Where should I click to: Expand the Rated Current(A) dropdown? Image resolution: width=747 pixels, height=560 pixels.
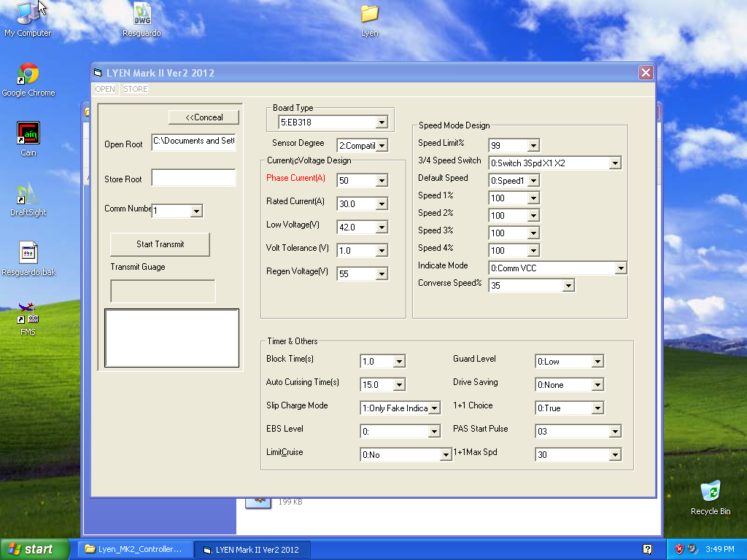click(382, 204)
